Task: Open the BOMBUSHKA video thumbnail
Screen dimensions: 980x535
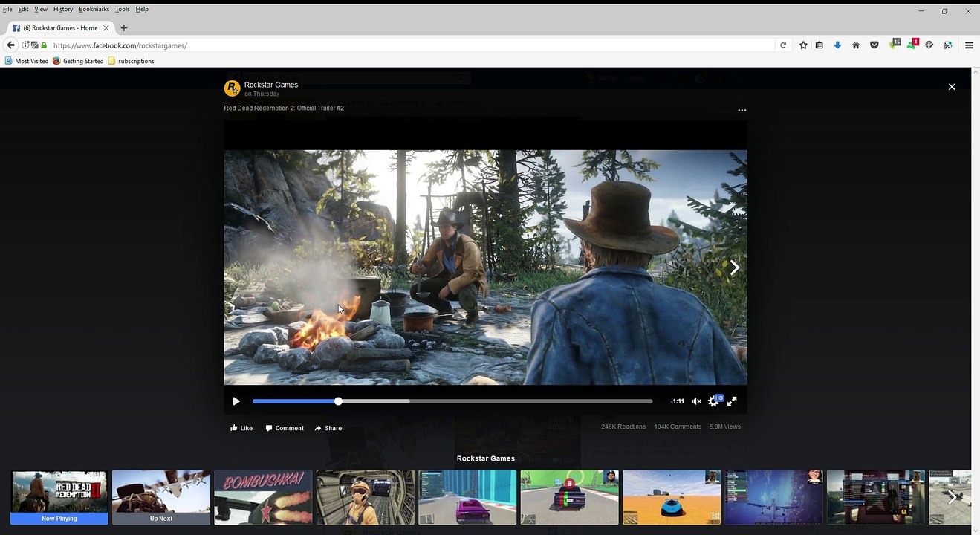Action: pyautogui.click(x=263, y=497)
